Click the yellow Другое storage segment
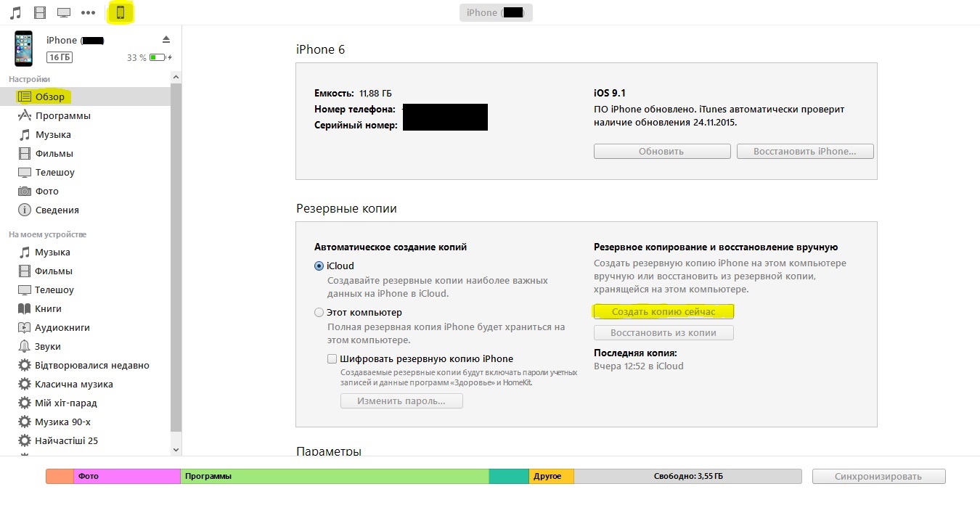 (x=551, y=476)
